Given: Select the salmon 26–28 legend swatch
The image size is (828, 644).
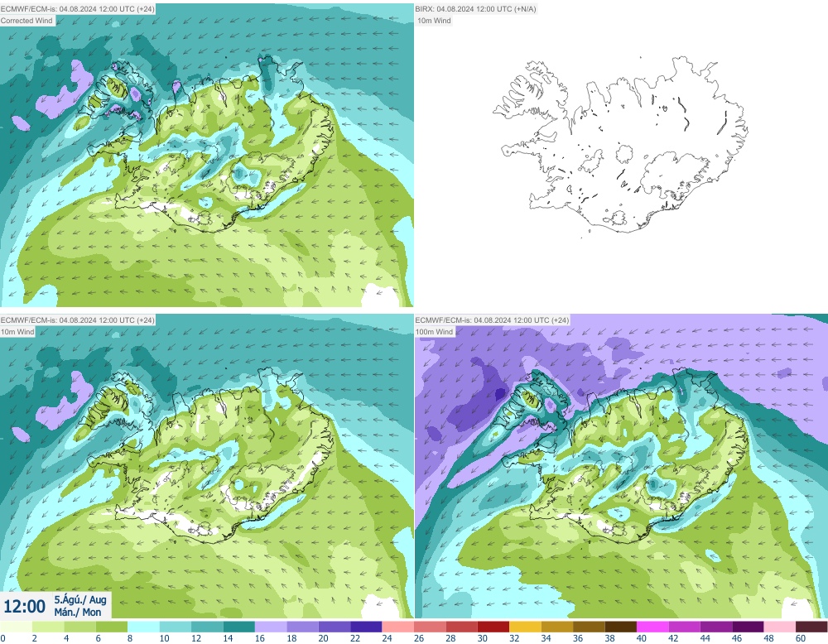Looking at the screenshot, I should point(430,627).
